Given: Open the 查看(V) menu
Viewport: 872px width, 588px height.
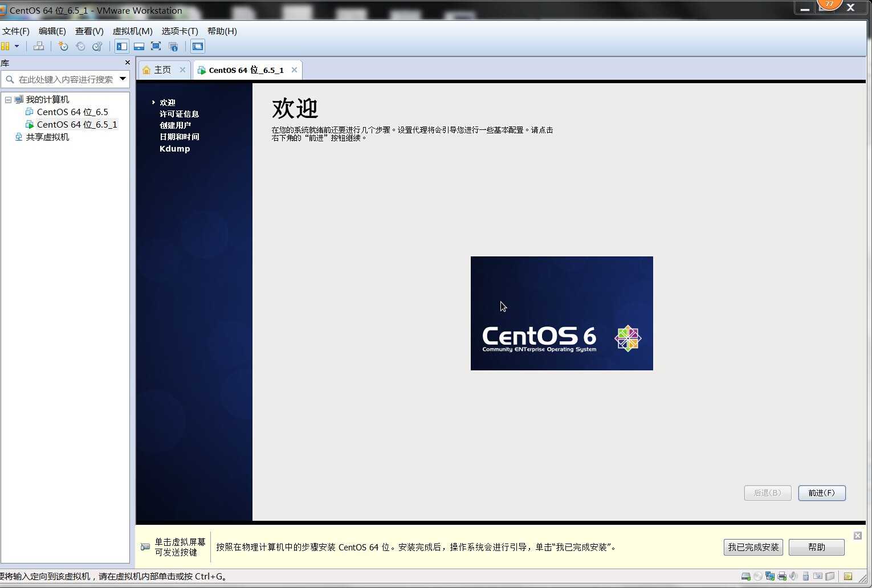Looking at the screenshot, I should pos(89,31).
